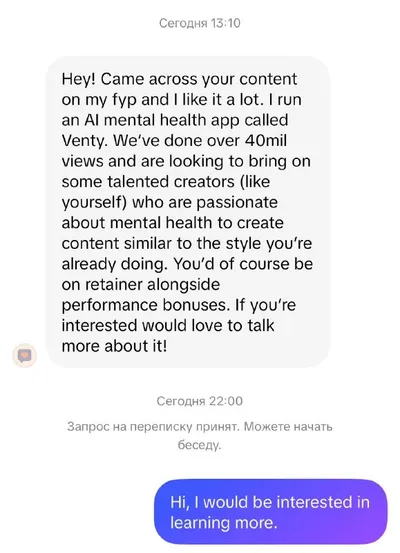The width and height of the screenshot is (400, 553).
Task: Click the "Запрос на переписку принят" notice
Action: (x=153, y=427)
